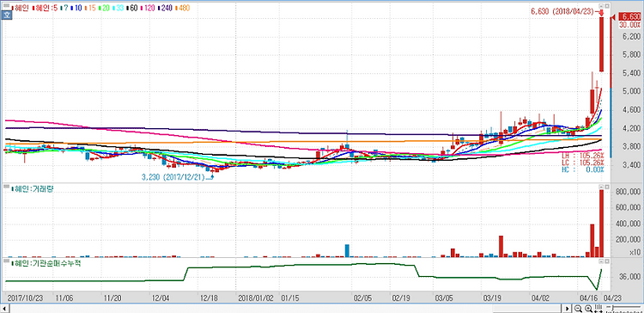Click the blue 호 badge at top left
This screenshot has height=313, width=644.
(7, 15)
